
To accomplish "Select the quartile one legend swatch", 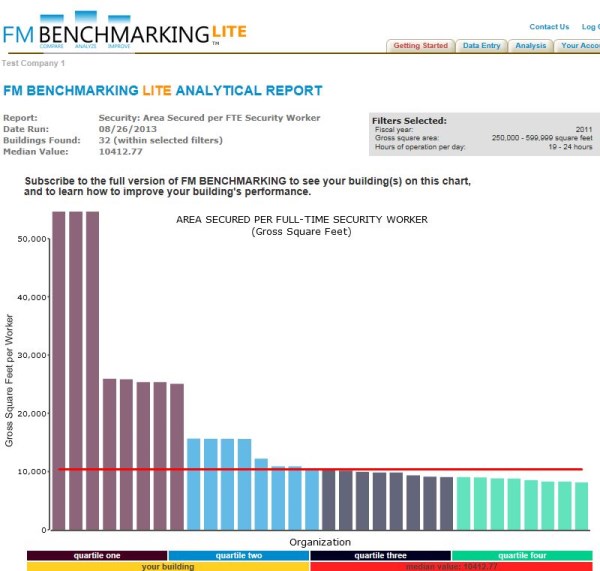I will [x=97, y=555].
